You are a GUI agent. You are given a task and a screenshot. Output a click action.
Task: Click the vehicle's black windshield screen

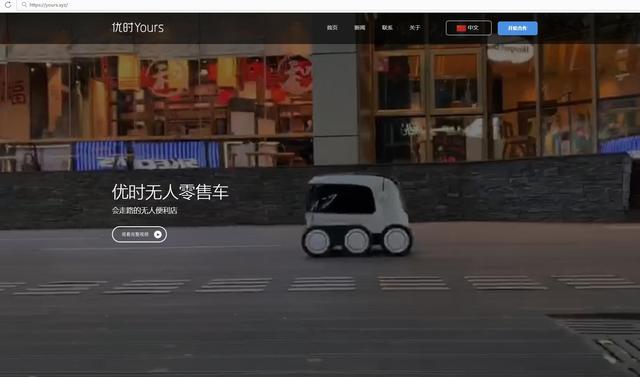pos(341,198)
